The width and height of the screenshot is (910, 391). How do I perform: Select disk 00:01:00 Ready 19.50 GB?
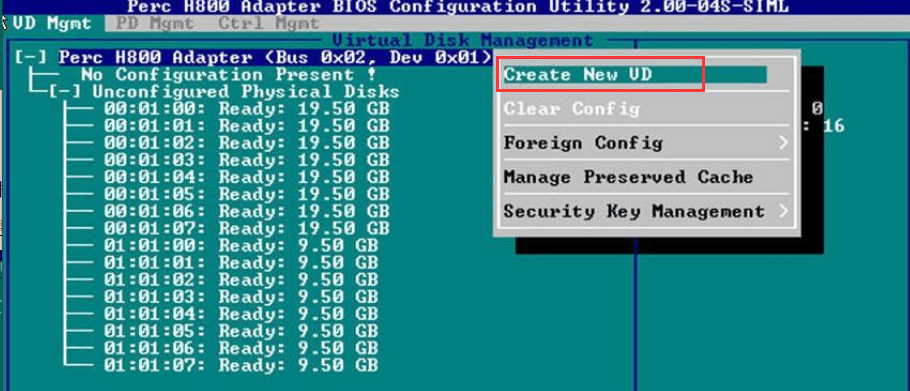(x=247, y=109)
